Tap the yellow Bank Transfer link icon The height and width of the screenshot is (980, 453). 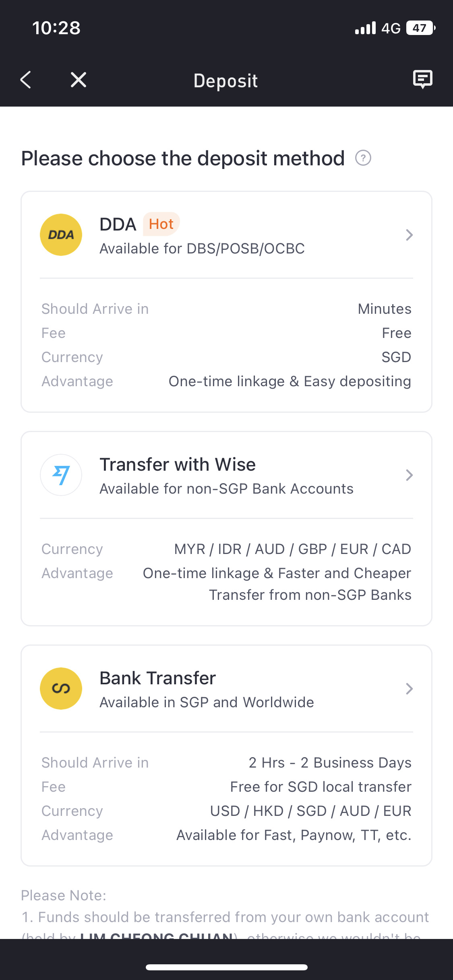61,688
